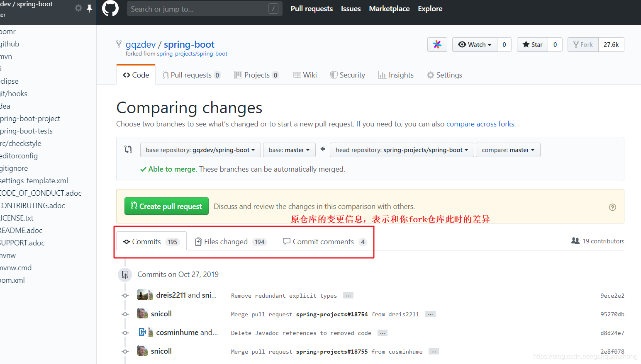Select Commit comments 4 tab
Image resolution: width=641 pixels, height=364 pixels.
(325, 242)
